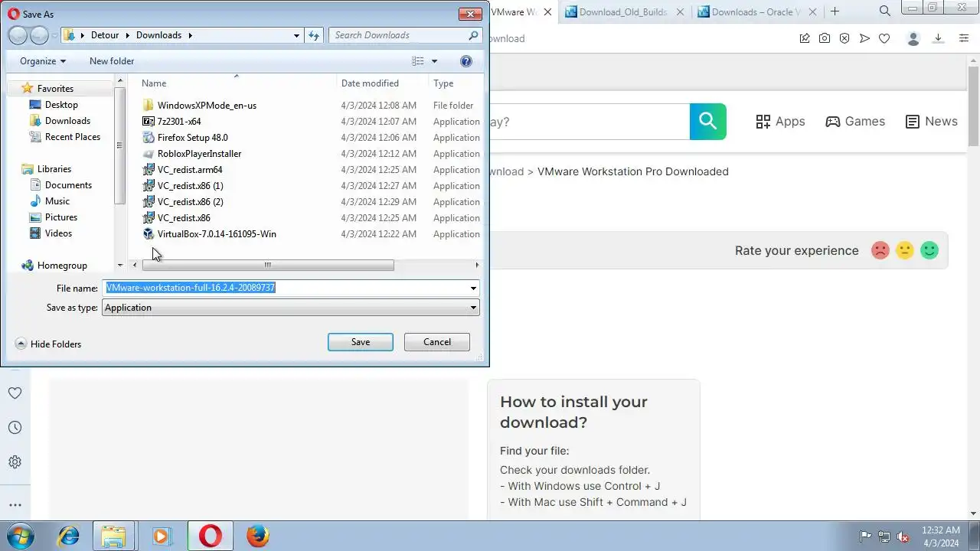
Task: Open Firefox from the taskbar
Action: tap(258, 536)
